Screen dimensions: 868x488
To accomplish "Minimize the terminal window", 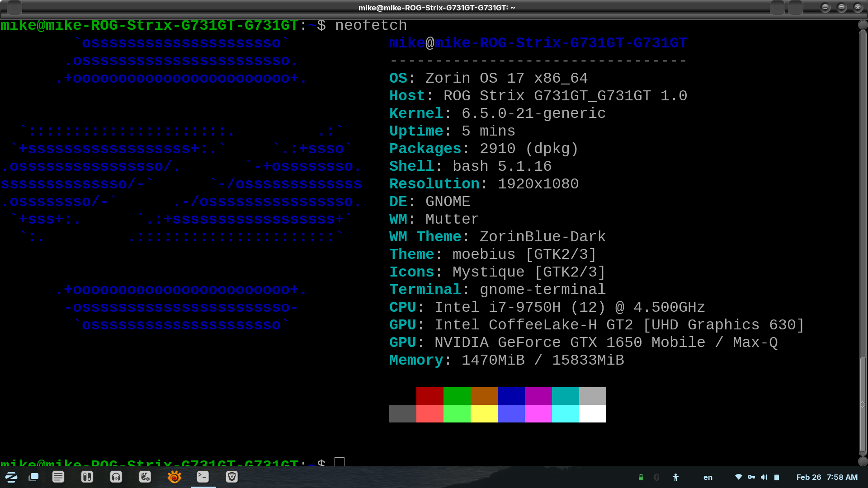I will pos(826,7).
